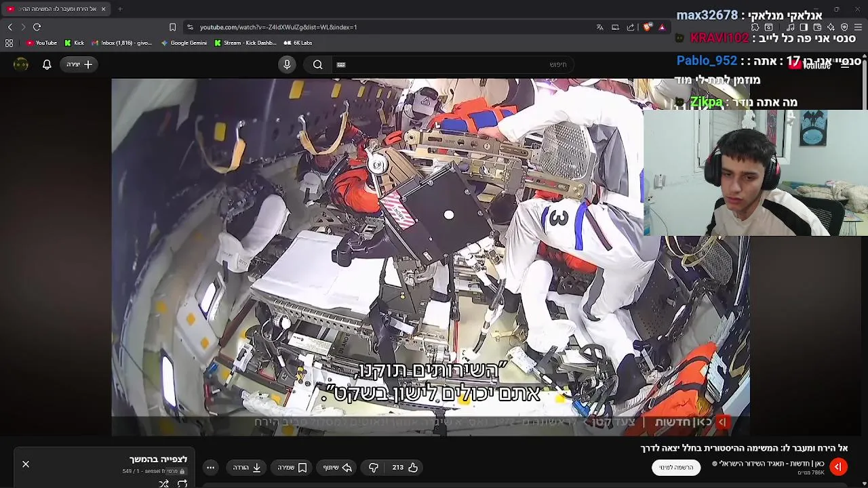Open the Stream - Kick Dashboard bookmark
Screen dimensions: 868x488
(245, 43)
